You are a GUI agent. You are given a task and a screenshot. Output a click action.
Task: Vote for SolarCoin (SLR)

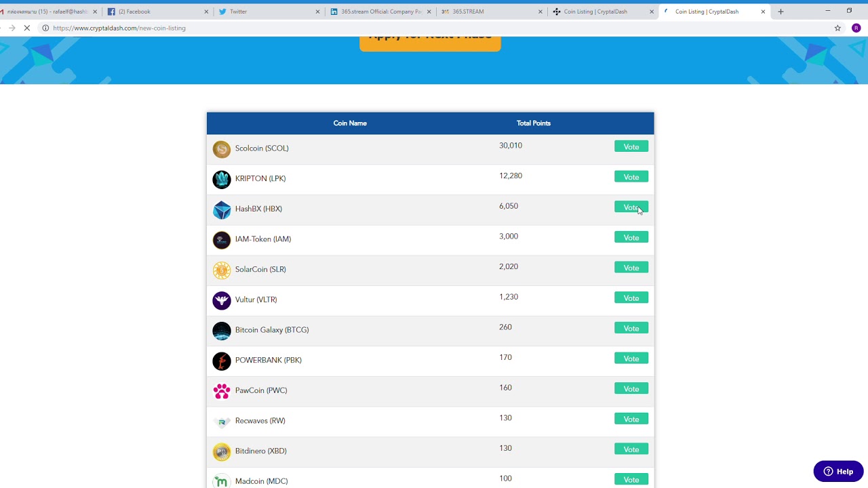coord(631,268)
